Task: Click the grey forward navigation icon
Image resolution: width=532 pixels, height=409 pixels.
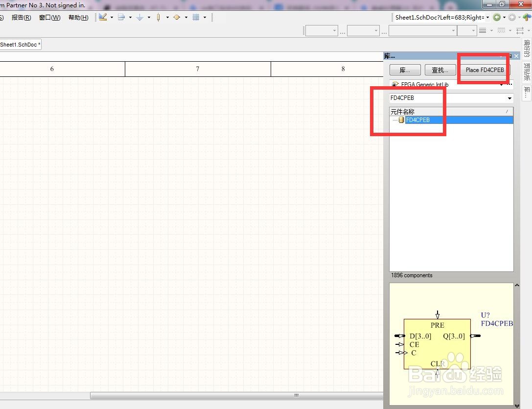Action: click(512, 17)
